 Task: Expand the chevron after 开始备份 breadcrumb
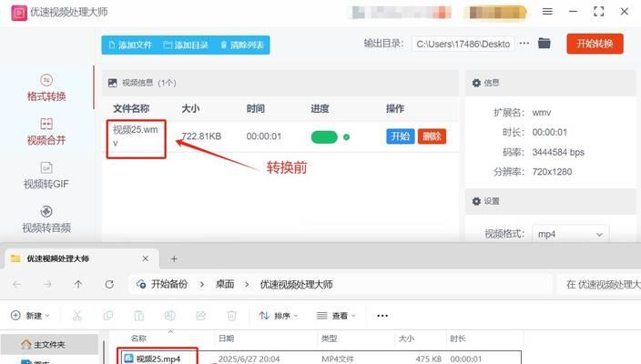click(202, 284)
